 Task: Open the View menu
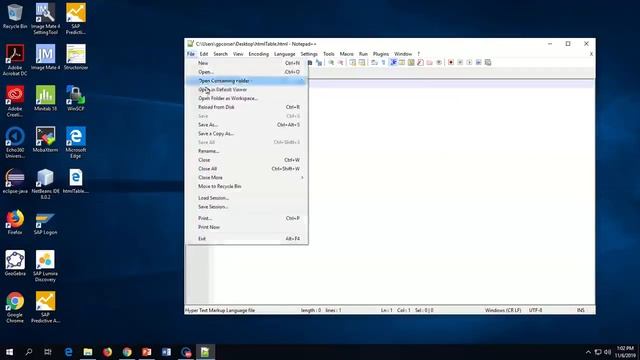[x=238, y=54]
